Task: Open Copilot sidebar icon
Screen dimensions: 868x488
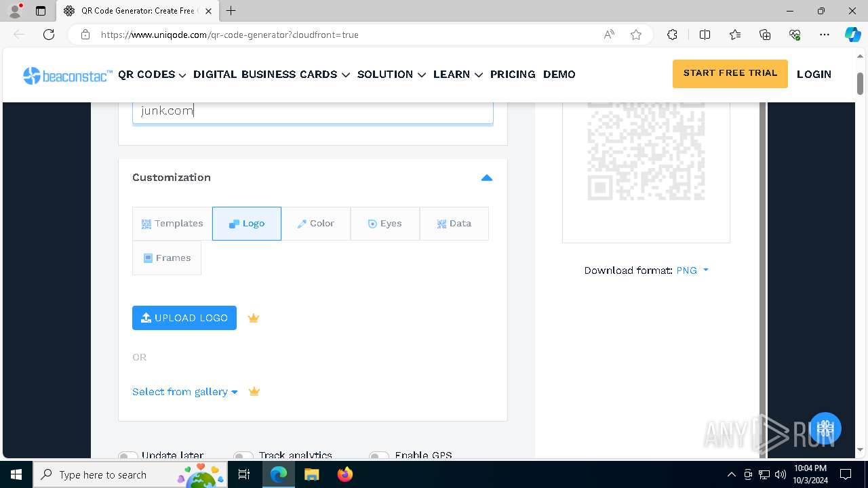Action: [x=852, y=35]
